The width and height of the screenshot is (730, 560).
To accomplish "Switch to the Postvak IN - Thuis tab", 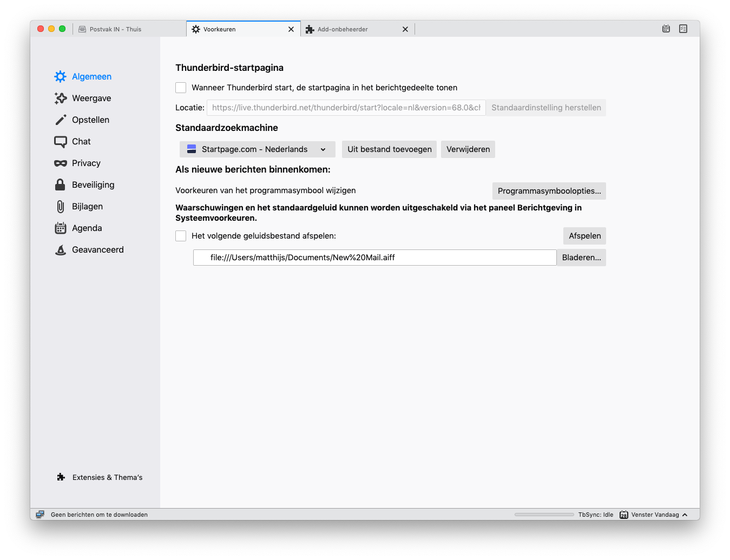I will point(115,29).
